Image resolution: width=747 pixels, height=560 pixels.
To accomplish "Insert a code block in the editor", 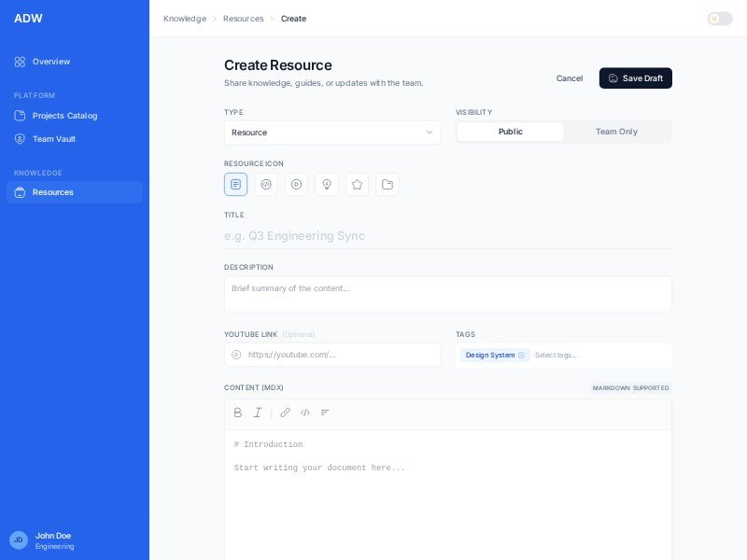I will (305, 413).
